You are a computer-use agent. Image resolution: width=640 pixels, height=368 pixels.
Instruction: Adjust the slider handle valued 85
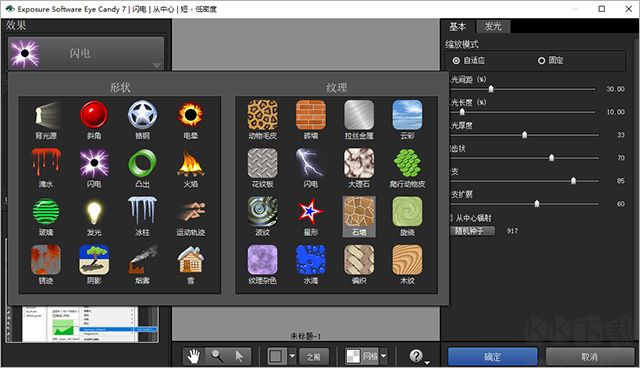(x=573, y=180)
